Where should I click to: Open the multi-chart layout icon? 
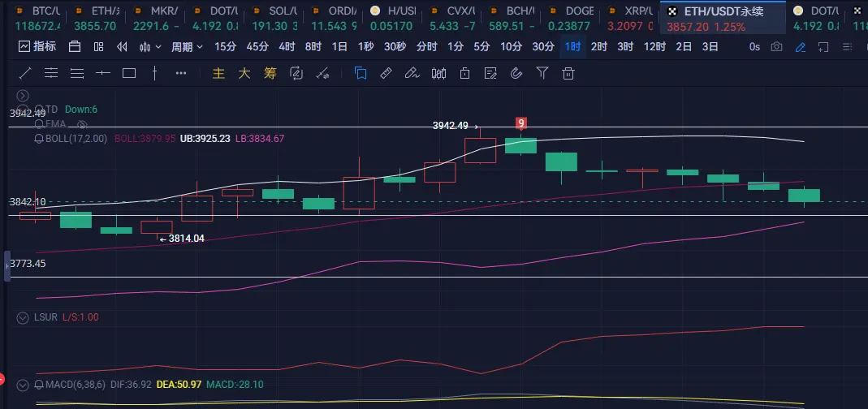98,47
